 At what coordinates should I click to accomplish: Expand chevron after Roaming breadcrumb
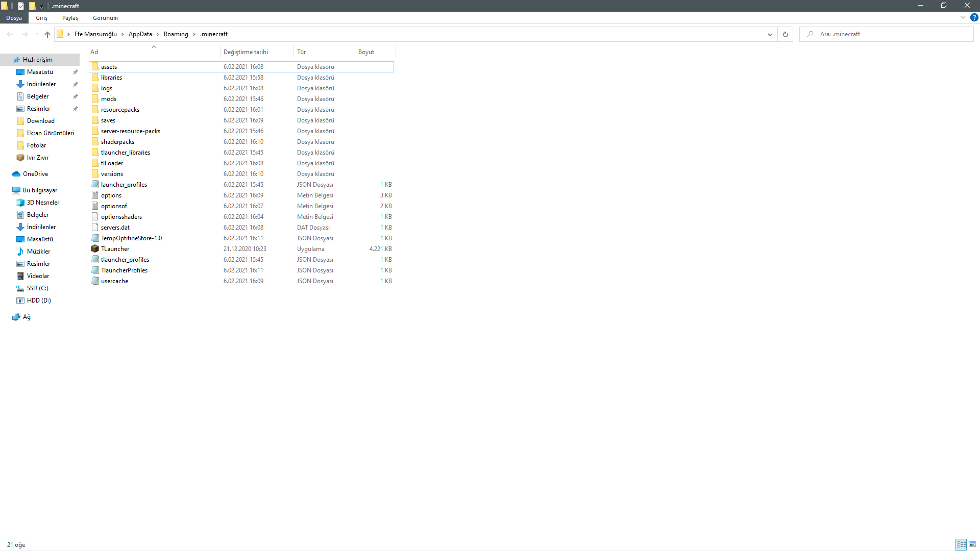tap(194, 34)
